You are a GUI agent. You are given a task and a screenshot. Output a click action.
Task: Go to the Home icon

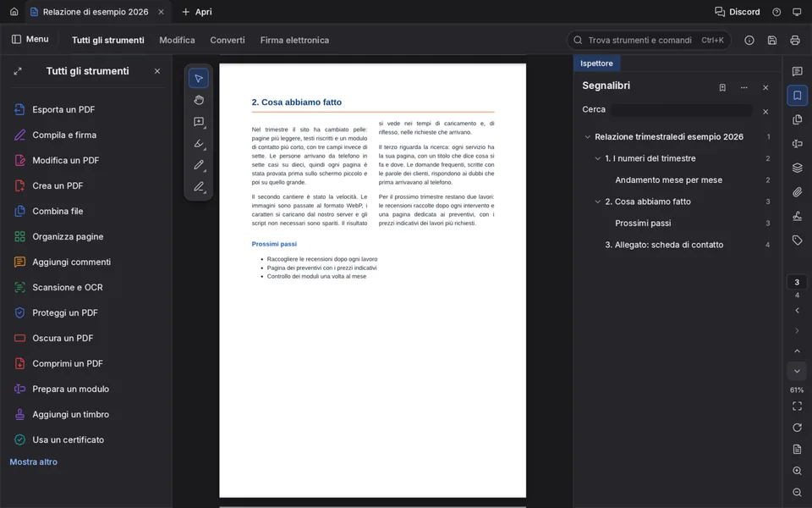(14, 11)
